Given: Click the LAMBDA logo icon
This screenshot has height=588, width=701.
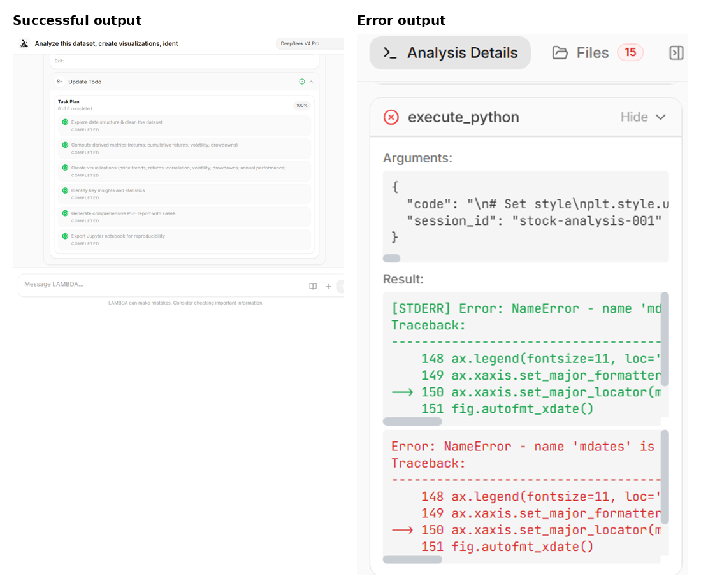Looking at the screenshot, I should [24, 43].
